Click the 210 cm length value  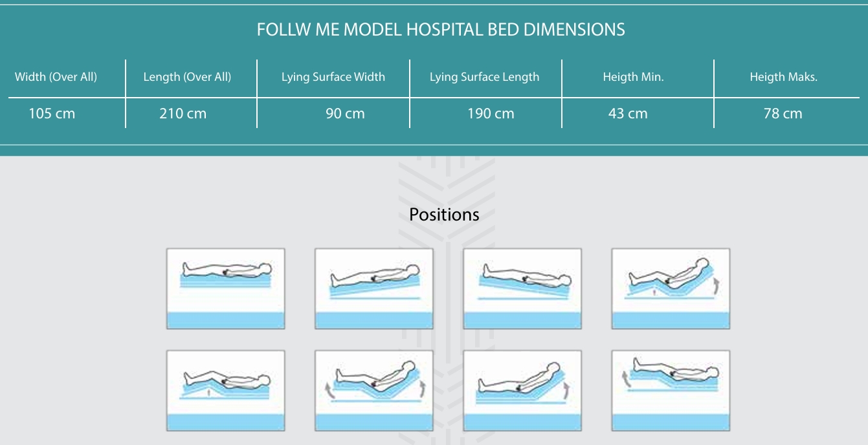[183, 114]
